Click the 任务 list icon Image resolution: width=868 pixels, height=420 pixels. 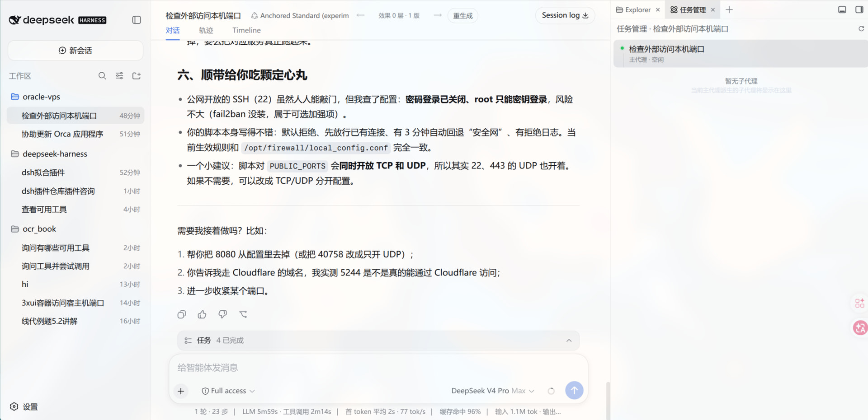coord(188,341)
